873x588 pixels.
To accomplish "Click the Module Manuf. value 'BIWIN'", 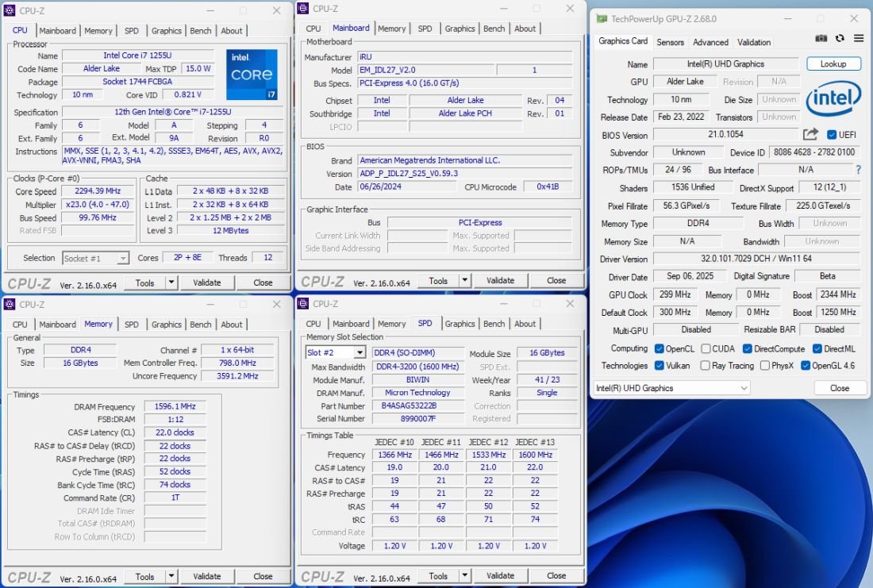I will point(417,379).
